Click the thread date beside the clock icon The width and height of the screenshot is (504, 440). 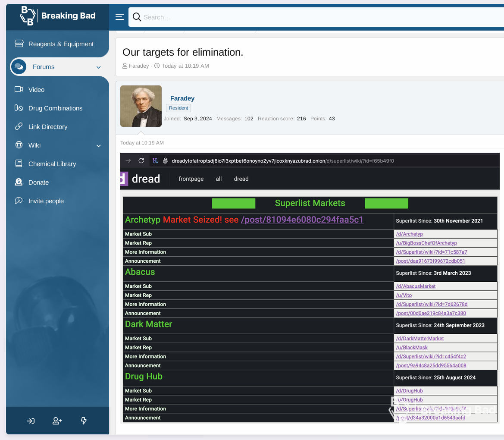coord(185,66)
